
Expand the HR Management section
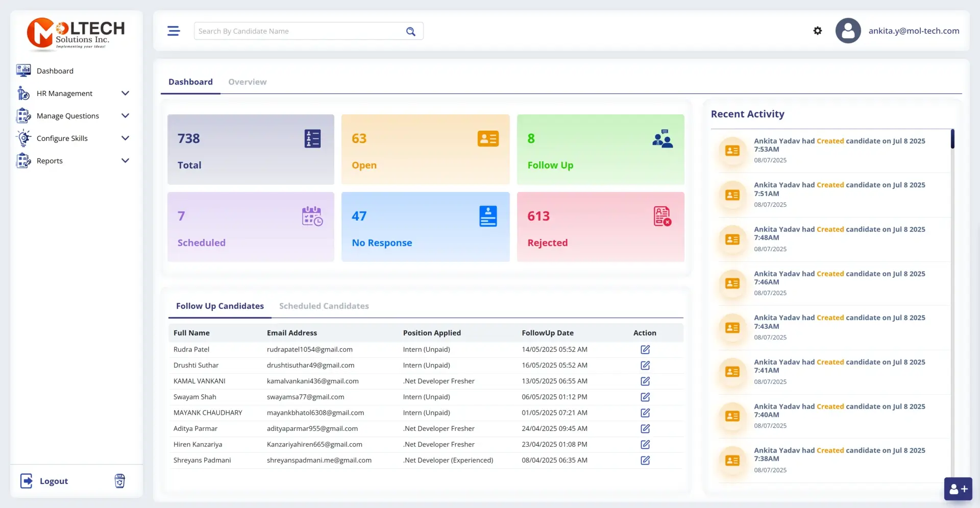125,93
